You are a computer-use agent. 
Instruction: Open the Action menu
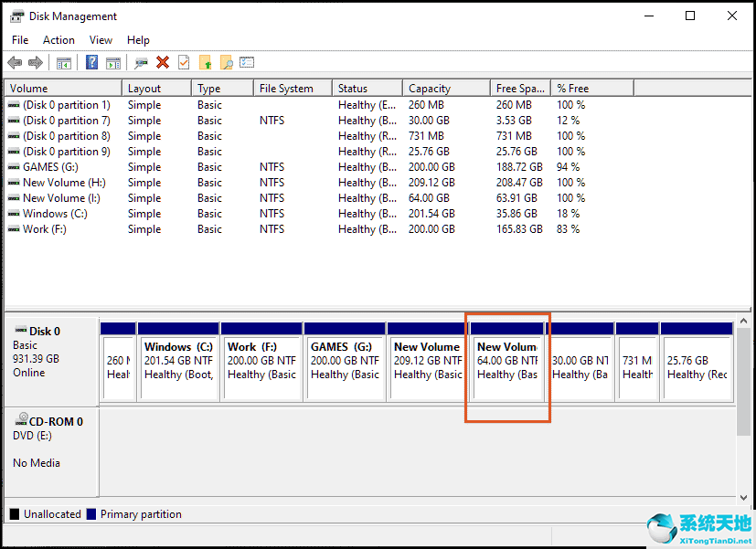59,39
